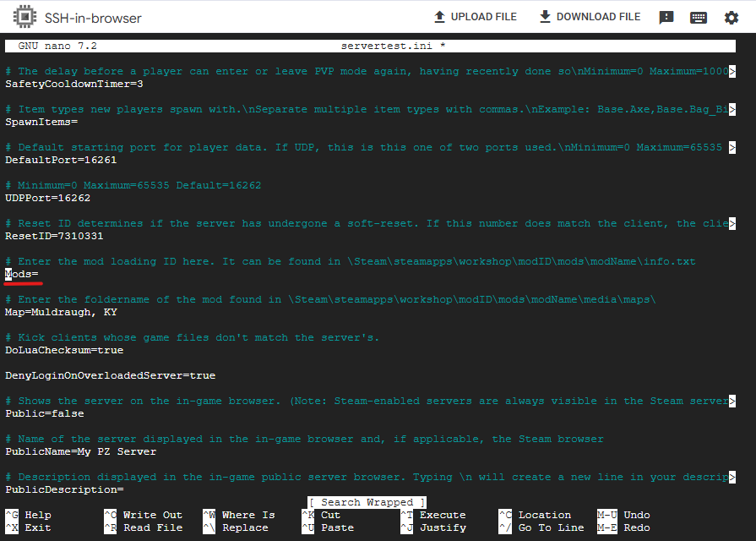
Task: Click the ^O Write Out shortcut
Action: [144, 515]
